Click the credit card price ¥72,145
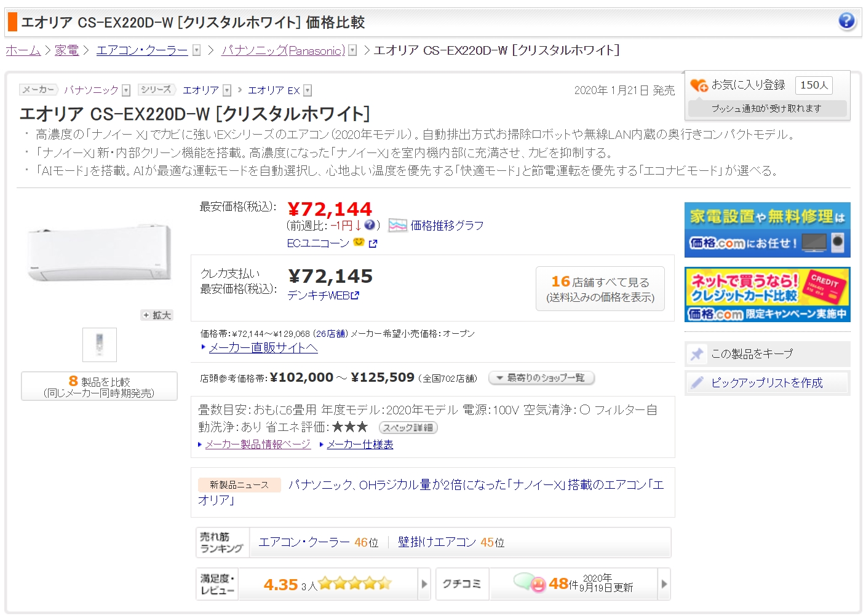 pos(330,276)
